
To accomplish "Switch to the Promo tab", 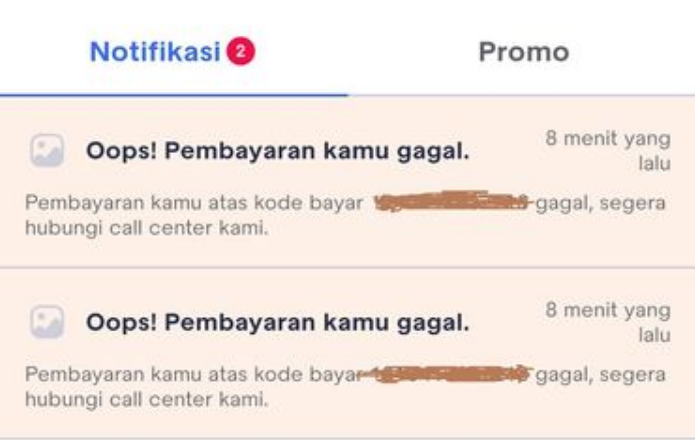I will (x=524, y=52).
